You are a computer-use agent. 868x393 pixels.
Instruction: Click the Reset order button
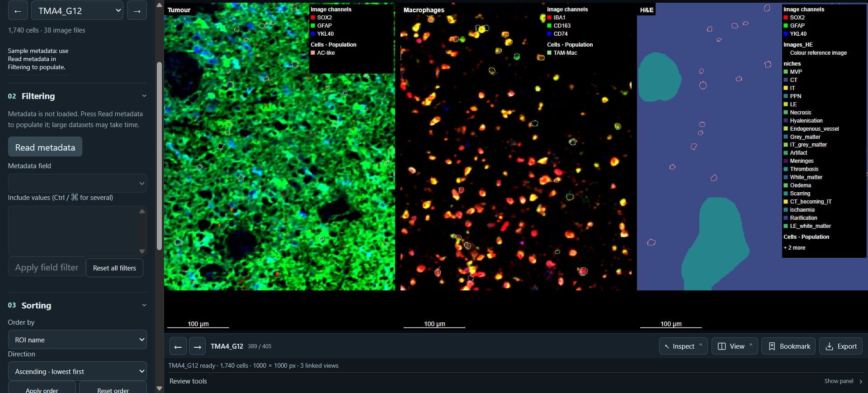(x=113, y=388)
